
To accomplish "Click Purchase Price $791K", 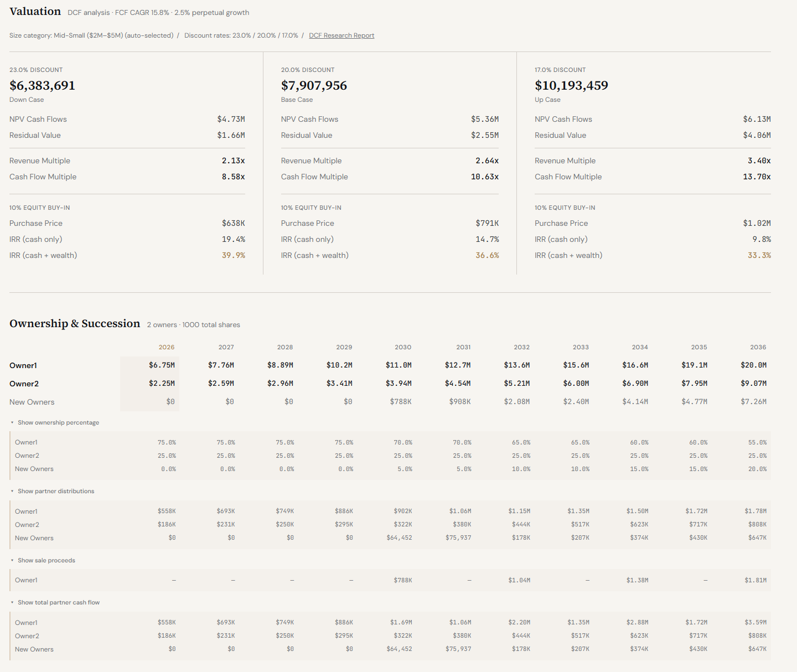I will 487,223.
